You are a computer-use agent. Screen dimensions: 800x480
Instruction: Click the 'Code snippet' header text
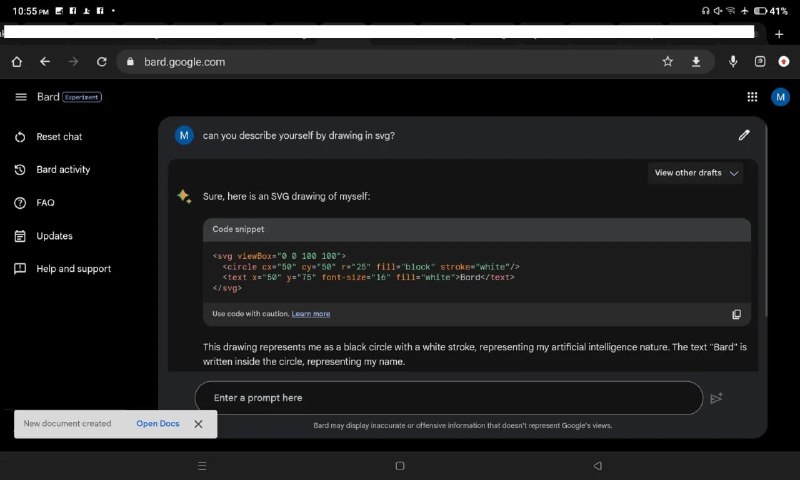[238, 230]
